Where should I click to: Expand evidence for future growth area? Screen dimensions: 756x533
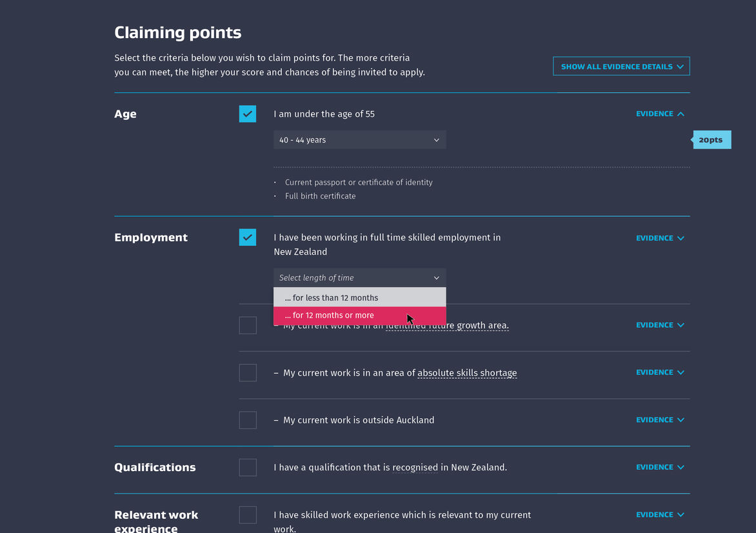click(x=660, y=325)
